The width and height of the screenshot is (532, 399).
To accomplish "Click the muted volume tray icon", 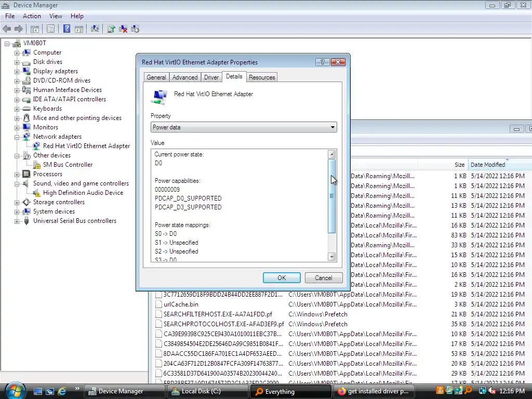I will point(491,391).
